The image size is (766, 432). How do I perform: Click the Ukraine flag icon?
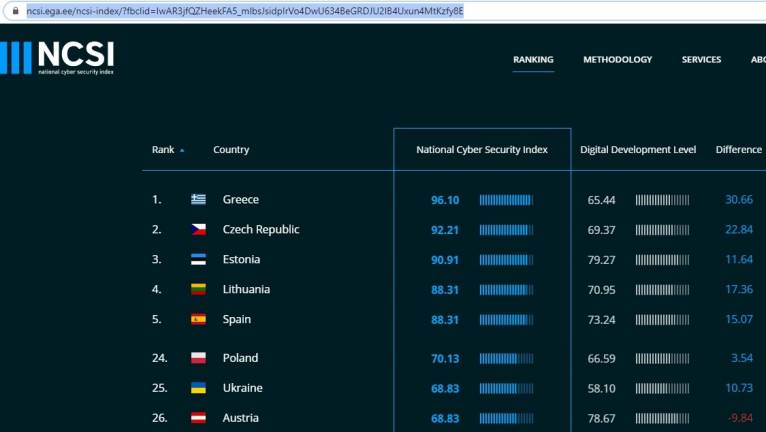tap(198, 388)
